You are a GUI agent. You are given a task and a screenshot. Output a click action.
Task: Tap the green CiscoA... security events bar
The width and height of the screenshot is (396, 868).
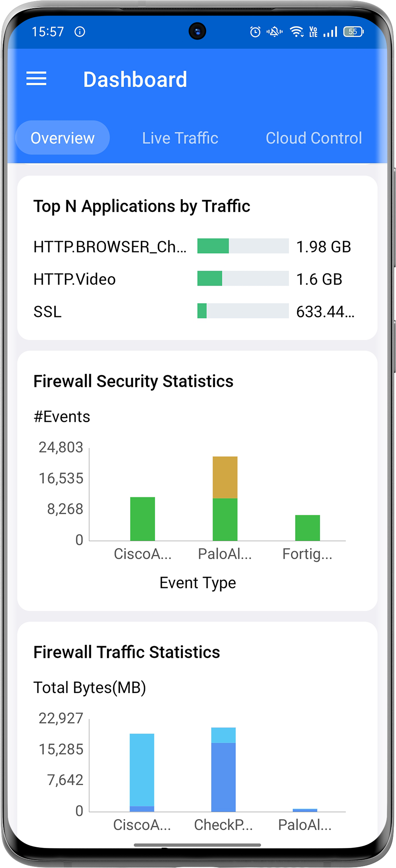(x=143, y=519)
